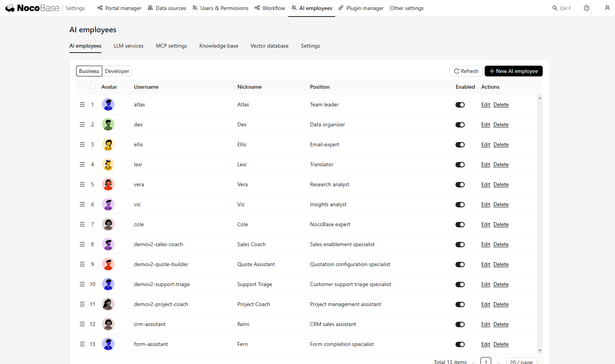Toggle enabled switch for lexi
Screen dimensions: 615x364
coord(460,165)
